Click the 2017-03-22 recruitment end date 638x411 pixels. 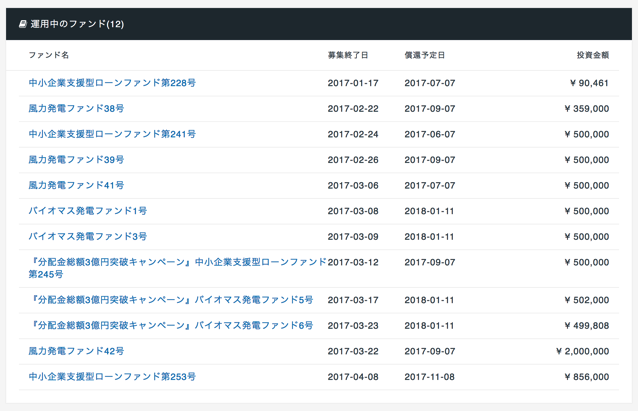coord(353,352)
